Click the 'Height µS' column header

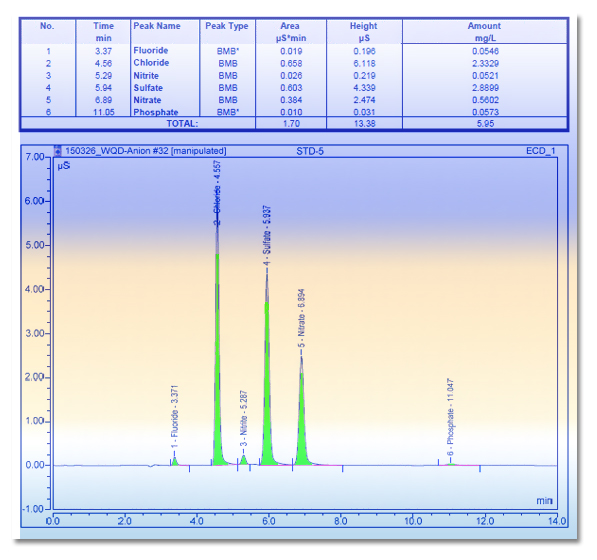tap(364, 32)
